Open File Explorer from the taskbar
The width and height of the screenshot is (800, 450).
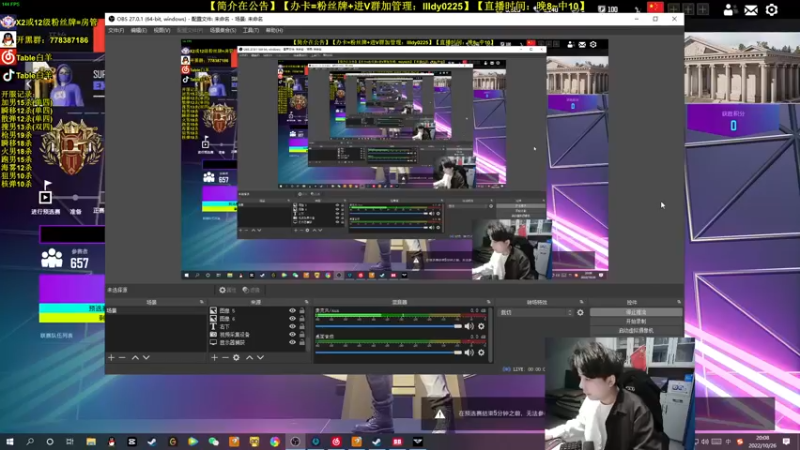click(x=91, y=442)
